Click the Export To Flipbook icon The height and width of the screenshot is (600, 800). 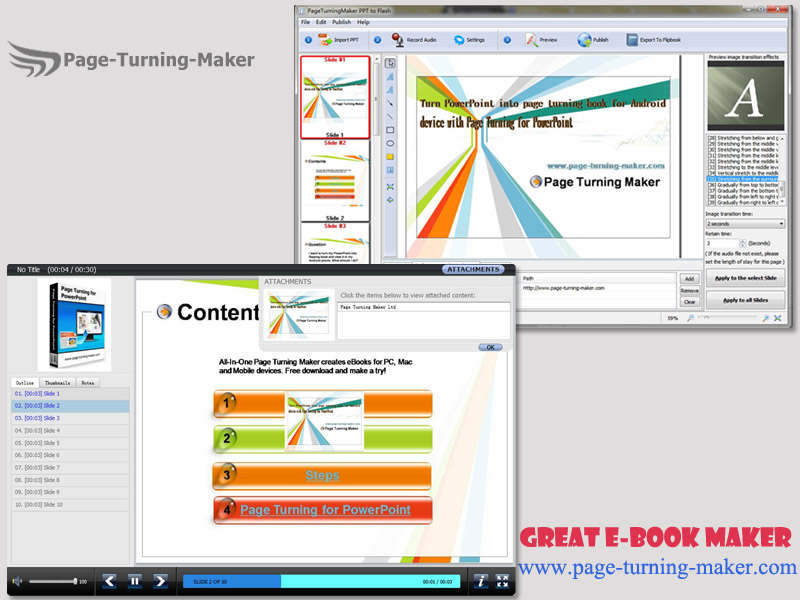click(632, 40)
